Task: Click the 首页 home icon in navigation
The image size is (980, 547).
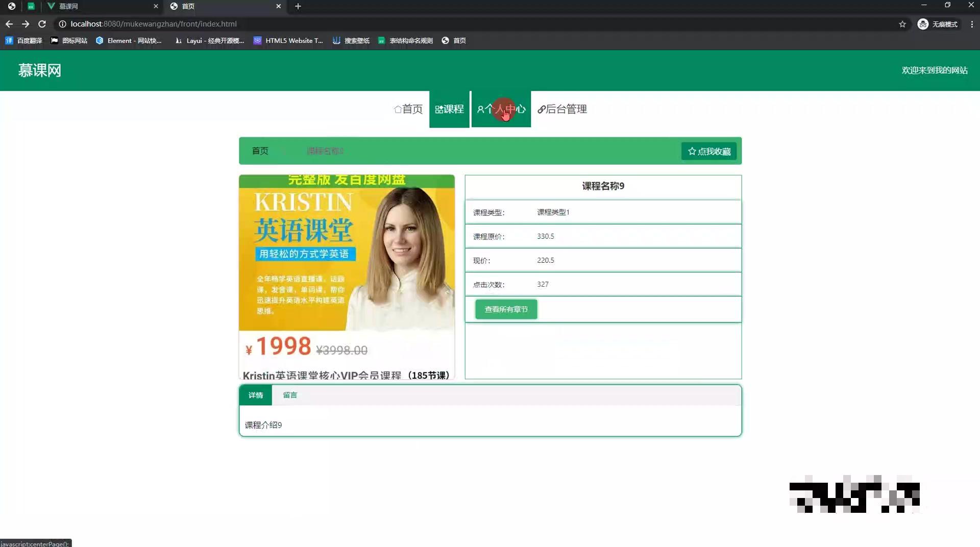Action: click(x=408, y=109)
